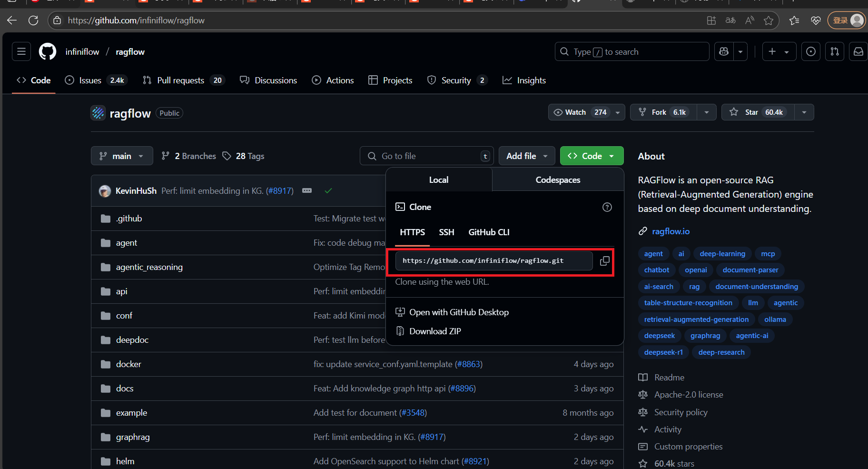Go to GitHub homepage via Octocat logo

(48, 51)
